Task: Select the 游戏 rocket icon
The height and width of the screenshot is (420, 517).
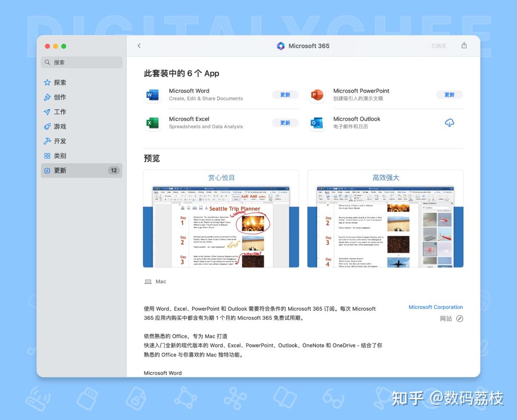Action: (x=47, y=126)
